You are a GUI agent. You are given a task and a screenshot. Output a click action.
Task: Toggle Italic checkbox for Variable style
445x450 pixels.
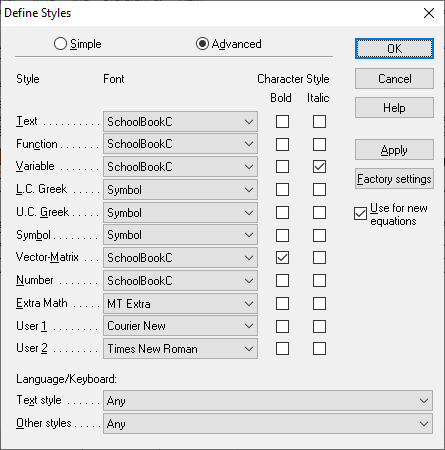coord(319,167)
